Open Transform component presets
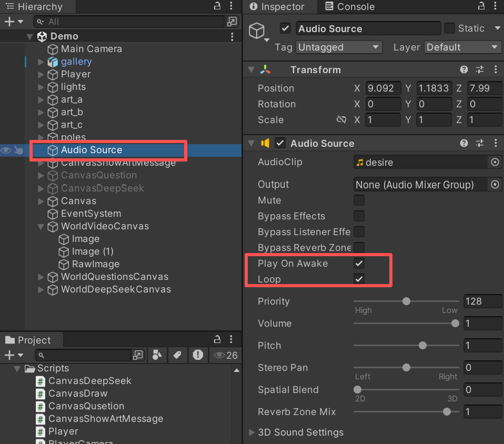 [x=480, y=69]
